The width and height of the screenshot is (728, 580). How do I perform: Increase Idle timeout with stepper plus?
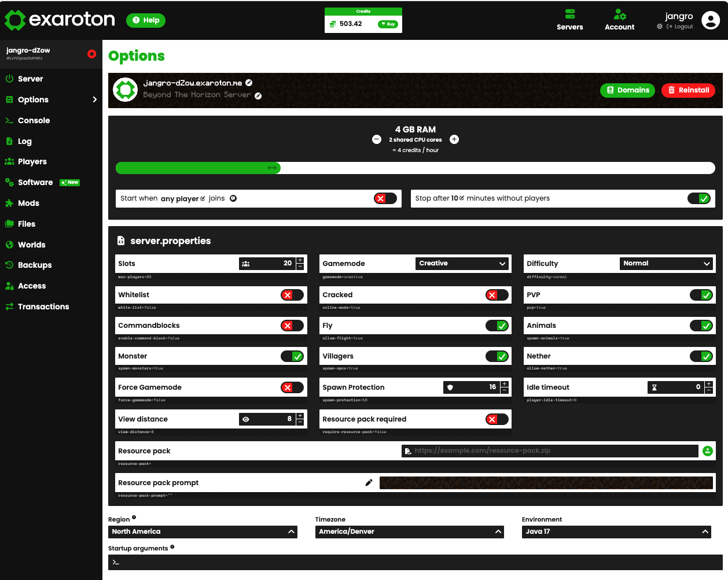point(709,384)
